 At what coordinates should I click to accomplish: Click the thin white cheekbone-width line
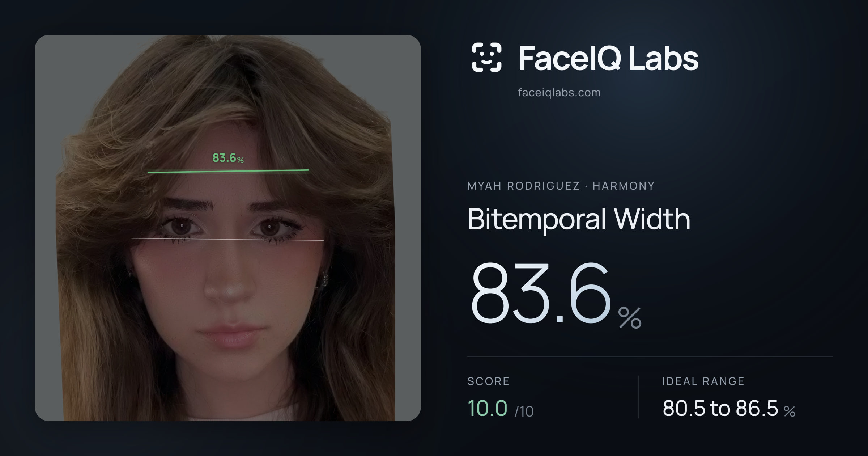click(227, 239)
